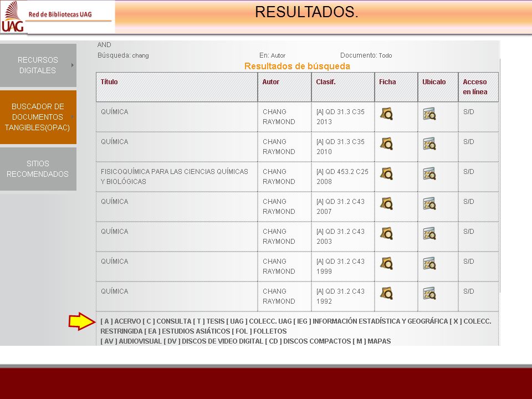Click Ubícalo icon for Química 1999 edition

click(x=429, y=263)
